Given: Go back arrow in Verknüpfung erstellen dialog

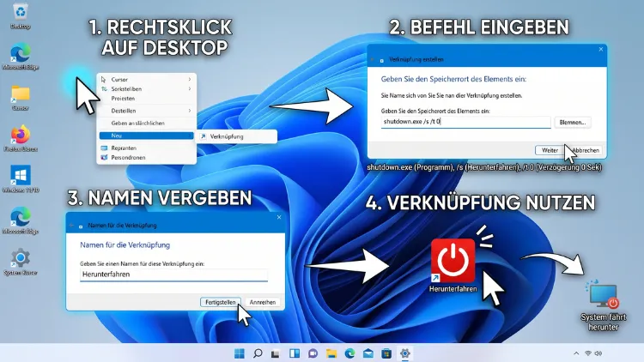Looking at the screenshot, I should coord(372,60).
